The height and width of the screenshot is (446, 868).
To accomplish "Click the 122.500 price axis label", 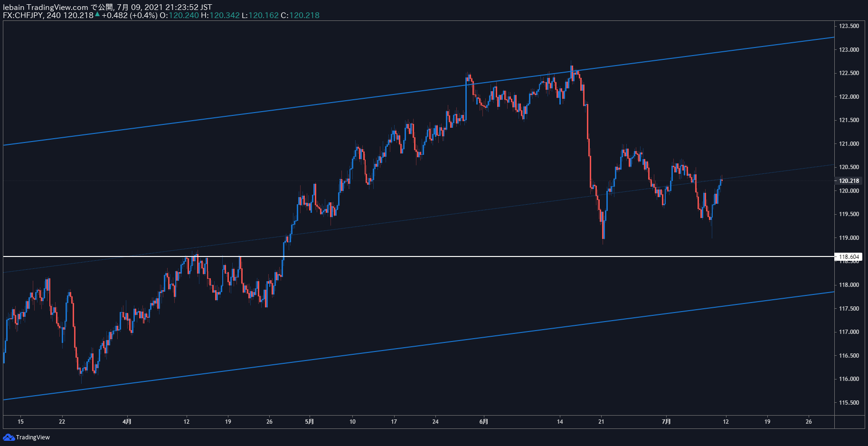I will tap(849, 73).
